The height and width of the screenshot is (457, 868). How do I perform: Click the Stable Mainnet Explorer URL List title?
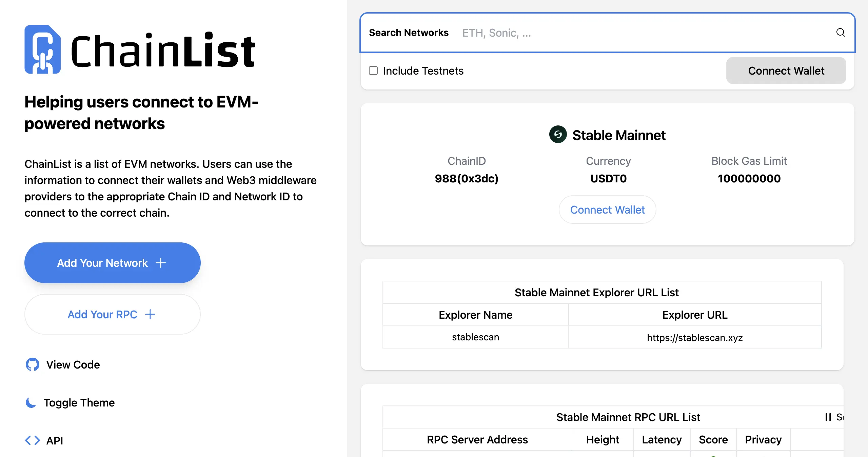coord(596,292)
